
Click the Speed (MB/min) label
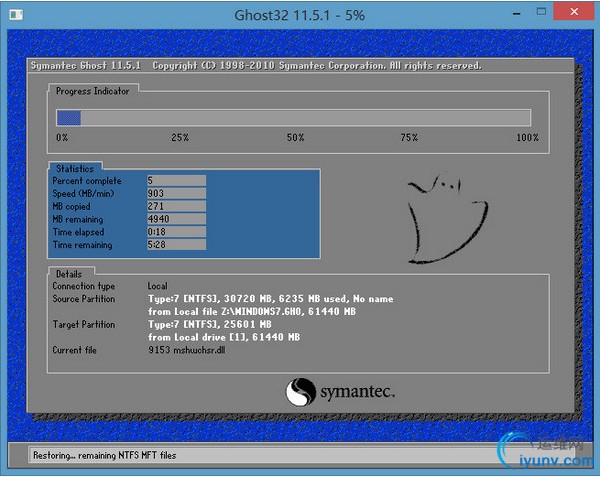[83, 194]
